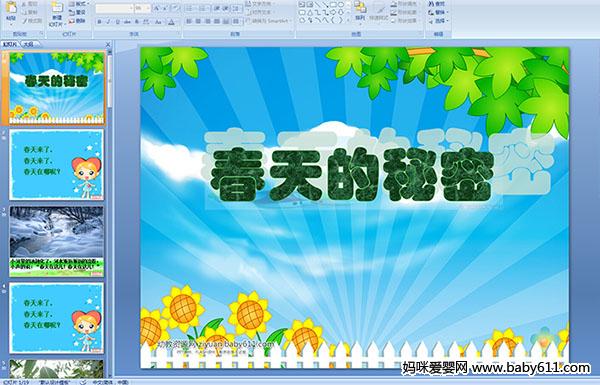Image resolution: width=600 pixels, height=385 pixels.
Task: Click the align left paragraph icon
Action: [x=189, y=21]
